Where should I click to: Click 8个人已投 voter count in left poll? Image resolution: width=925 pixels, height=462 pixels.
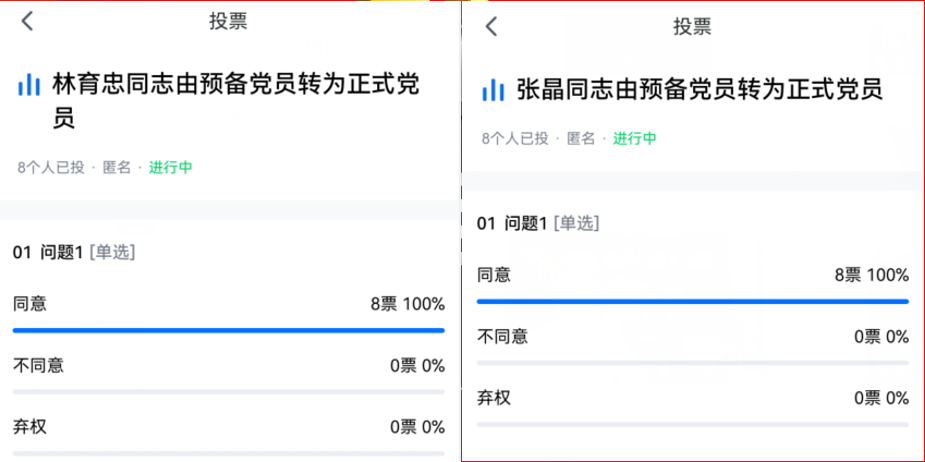click(x=51, y=168)
